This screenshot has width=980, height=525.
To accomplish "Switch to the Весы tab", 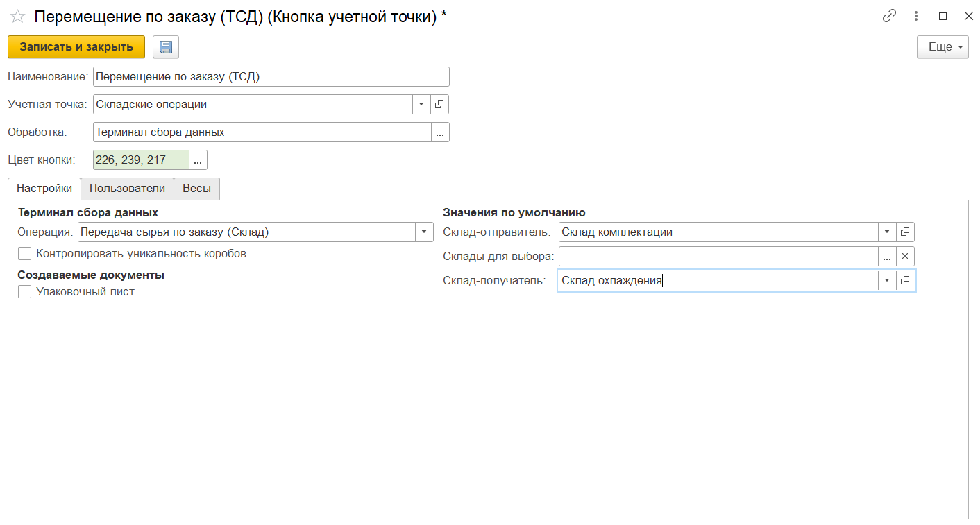I will point(196,189).
